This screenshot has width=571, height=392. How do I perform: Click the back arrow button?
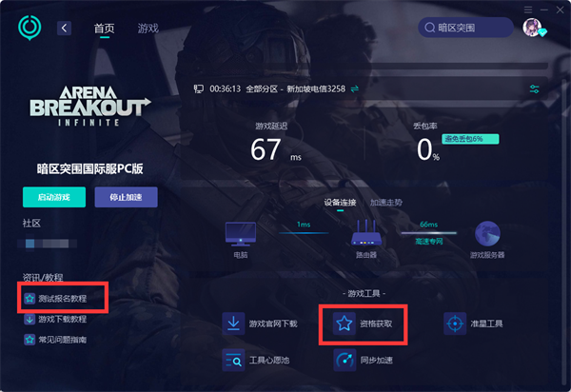tap(64, 28)
